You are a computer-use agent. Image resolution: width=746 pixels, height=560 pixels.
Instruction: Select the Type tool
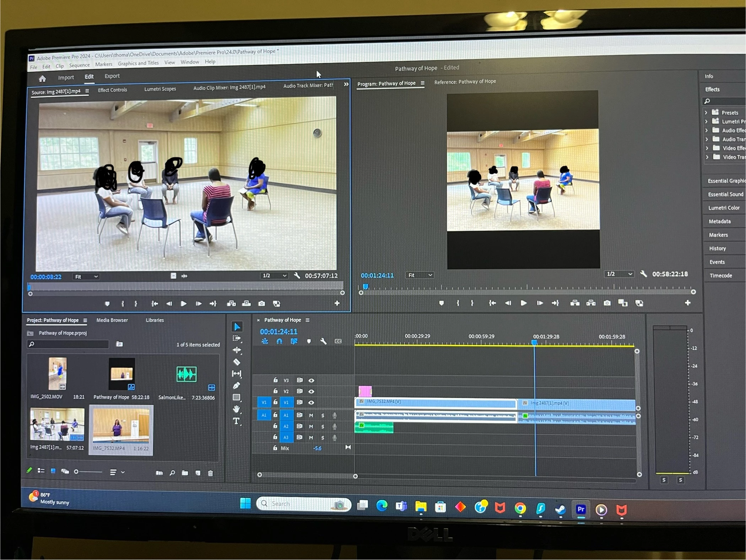click(x=237, y=421)
